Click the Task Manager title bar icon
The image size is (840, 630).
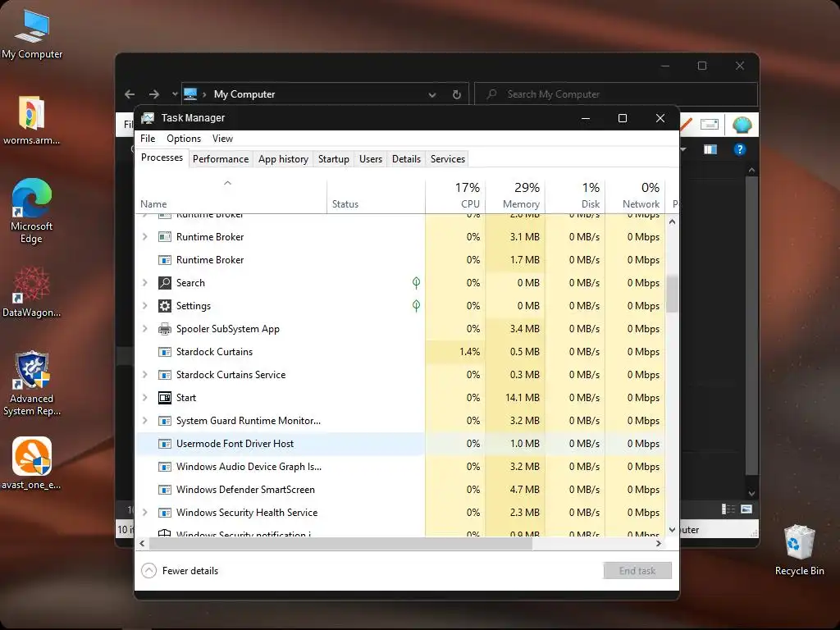148,118
